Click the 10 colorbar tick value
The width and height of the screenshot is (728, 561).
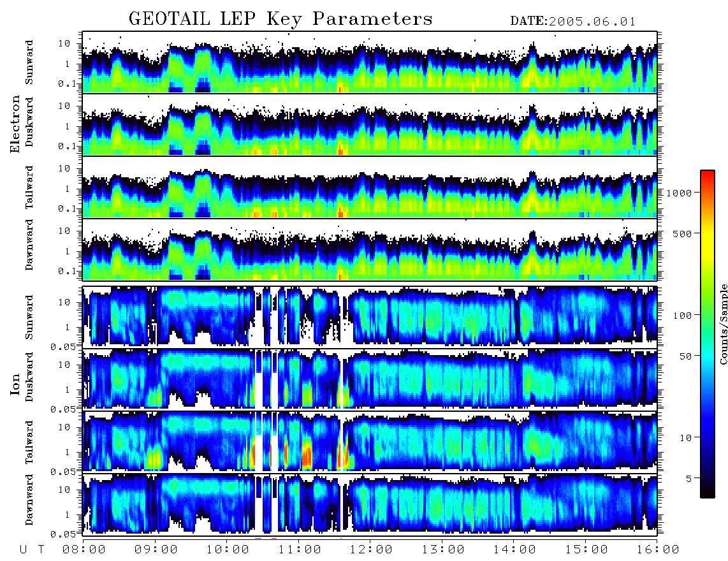point(685,437)
